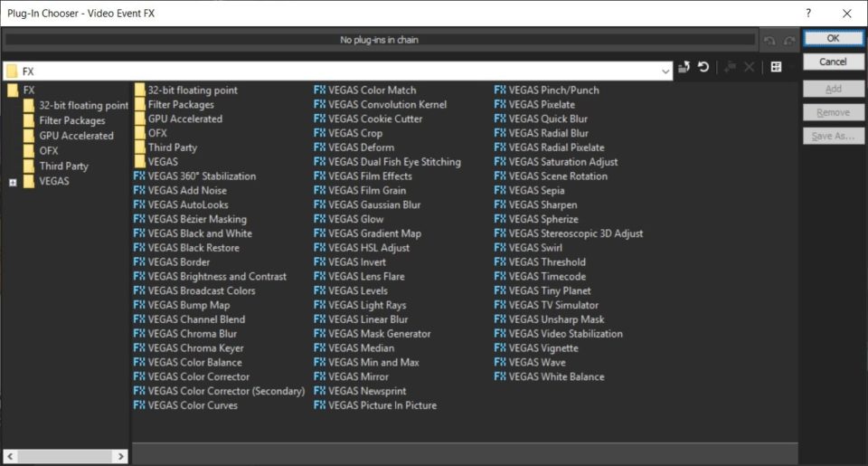Image resolution: width=868 pixels, height=466 pixels.
Task: Select VEGAS HSL Adjust entry
Action: 362,248
